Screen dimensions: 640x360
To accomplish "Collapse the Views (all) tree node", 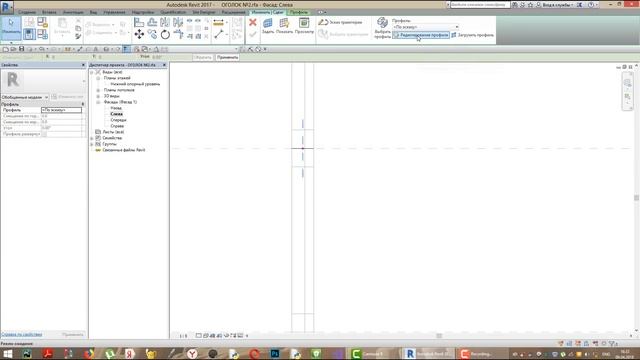I will click(x=92, y=72).
